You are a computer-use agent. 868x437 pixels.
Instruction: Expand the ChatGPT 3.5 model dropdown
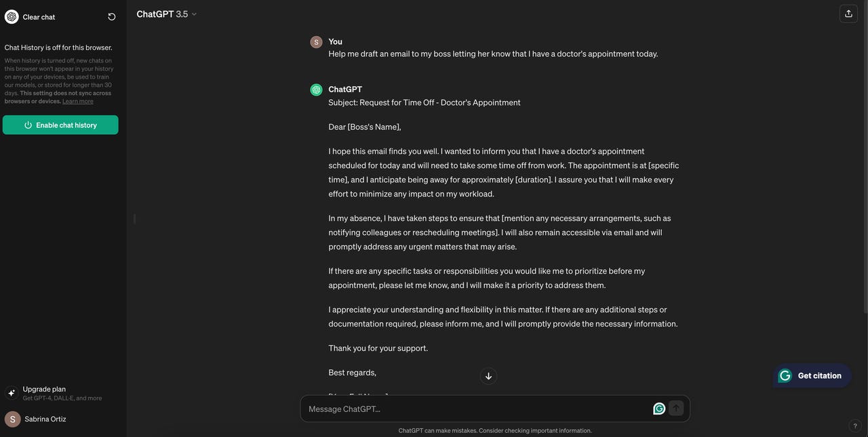[167, 14]
